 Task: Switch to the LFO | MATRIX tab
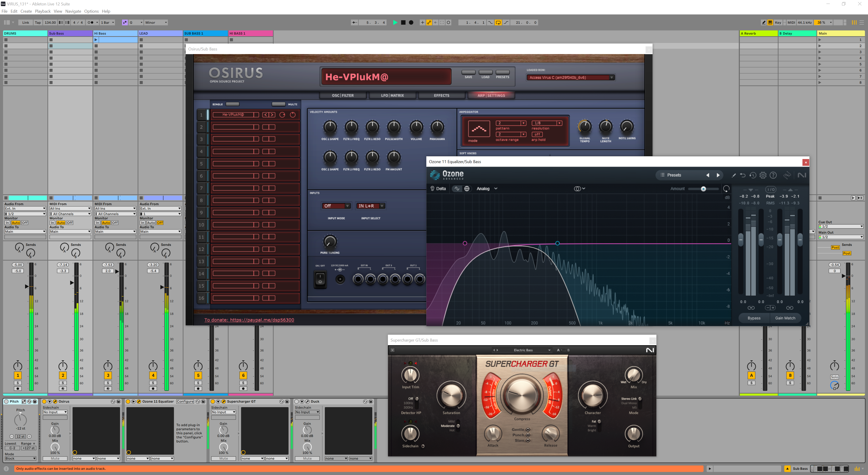point(392,95)
